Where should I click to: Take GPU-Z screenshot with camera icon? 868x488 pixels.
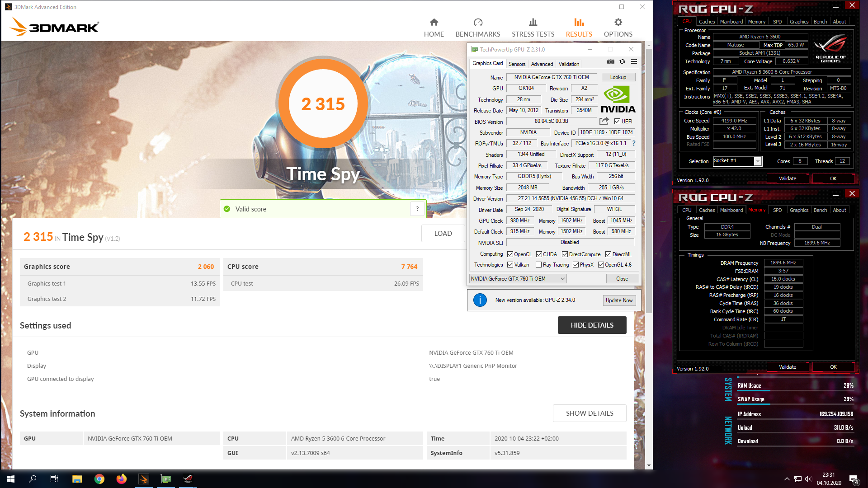[x=610, y=61]
